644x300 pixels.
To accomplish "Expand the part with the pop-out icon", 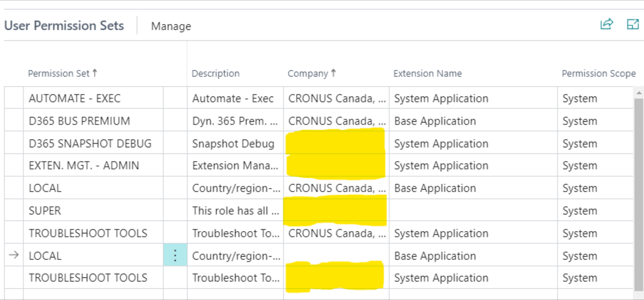I will click(x=632, y=24).
